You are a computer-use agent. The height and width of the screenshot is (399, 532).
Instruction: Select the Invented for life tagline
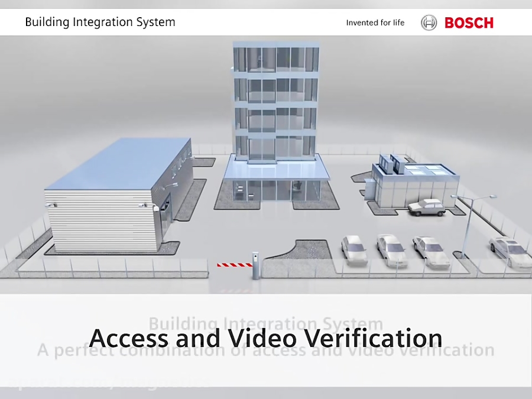coord(375,22)
